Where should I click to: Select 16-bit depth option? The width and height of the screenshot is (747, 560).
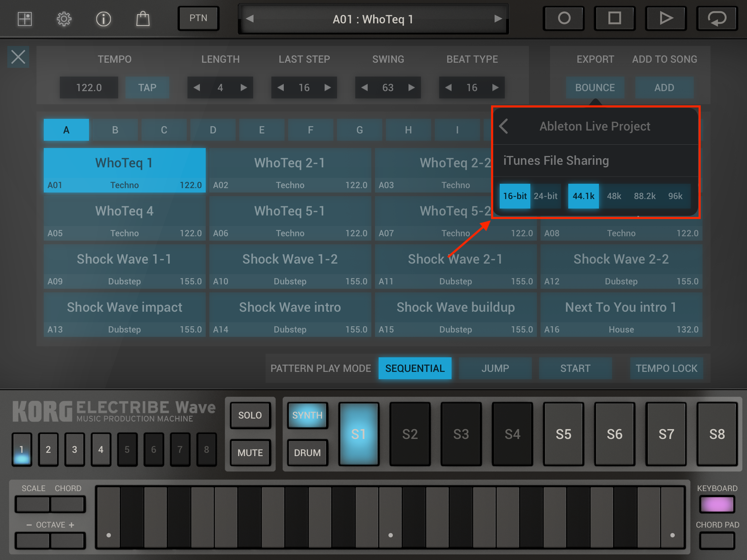(x=515, y=196)
